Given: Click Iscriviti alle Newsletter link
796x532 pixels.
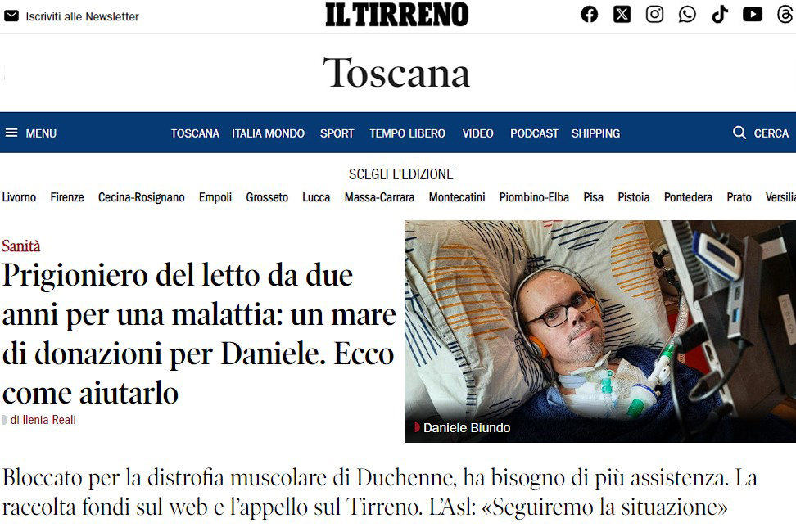Looking at the screenshot, I should coord(82,16).
